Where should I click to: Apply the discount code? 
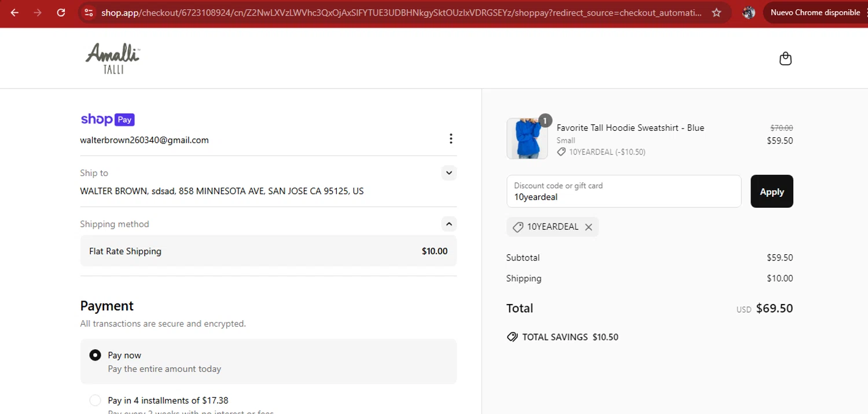[x=772, y=191]
